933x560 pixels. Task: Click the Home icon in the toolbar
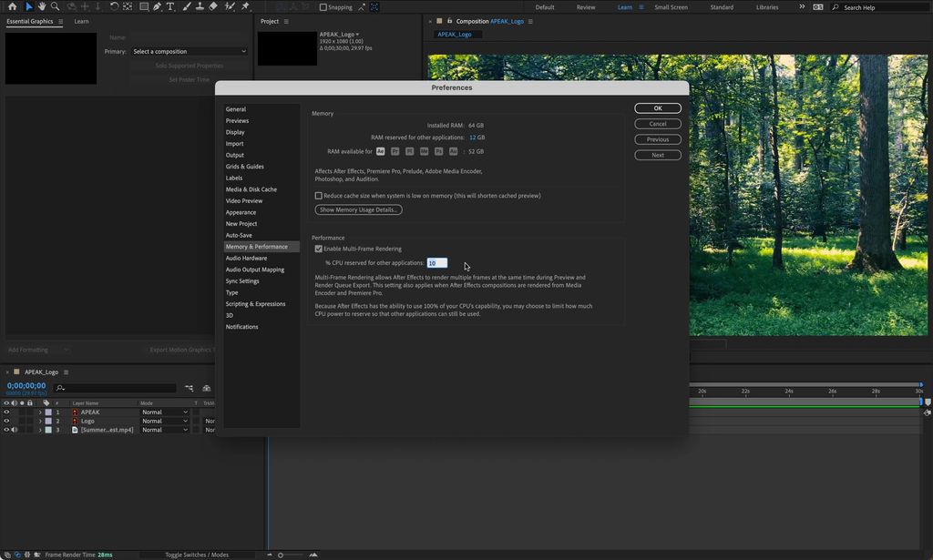pos(13,5)
